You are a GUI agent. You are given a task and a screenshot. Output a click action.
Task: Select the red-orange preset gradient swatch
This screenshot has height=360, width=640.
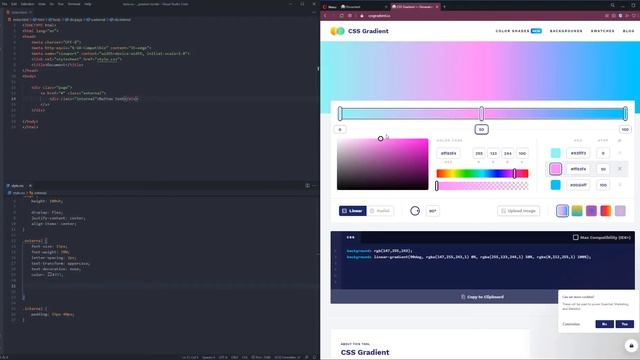click(x=606, y=211)
